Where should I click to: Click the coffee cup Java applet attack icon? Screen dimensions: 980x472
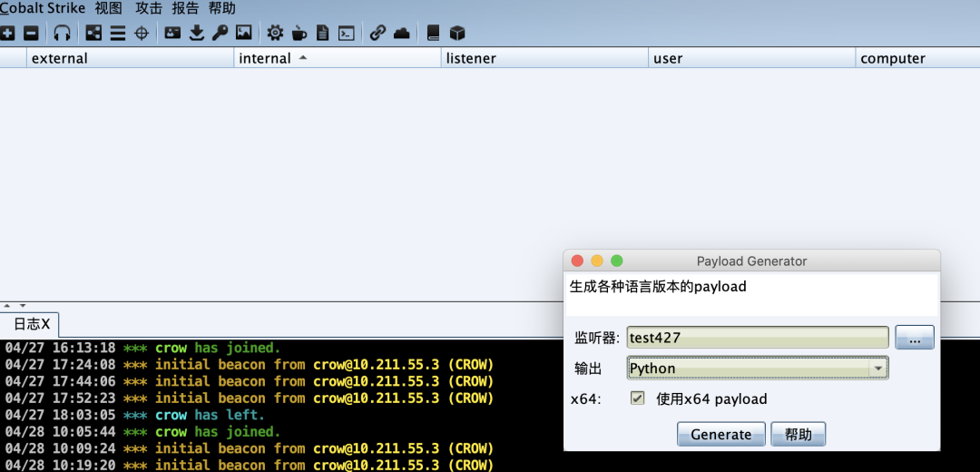coord(299,34)
